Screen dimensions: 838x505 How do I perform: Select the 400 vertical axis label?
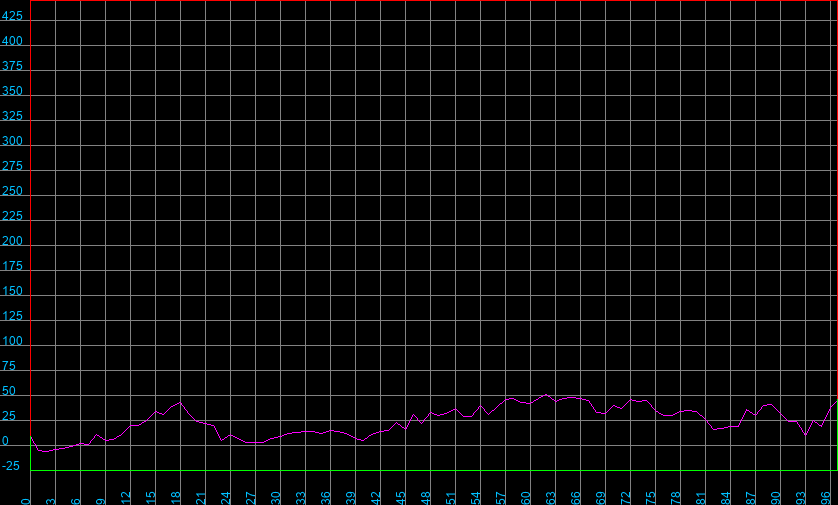pyautogui.click(x=12, y=41)
